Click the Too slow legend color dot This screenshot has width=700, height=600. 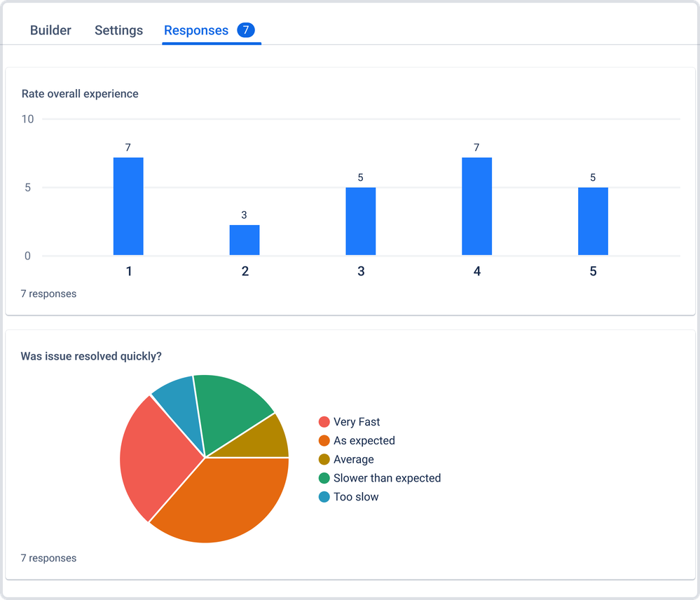[324, 497]
